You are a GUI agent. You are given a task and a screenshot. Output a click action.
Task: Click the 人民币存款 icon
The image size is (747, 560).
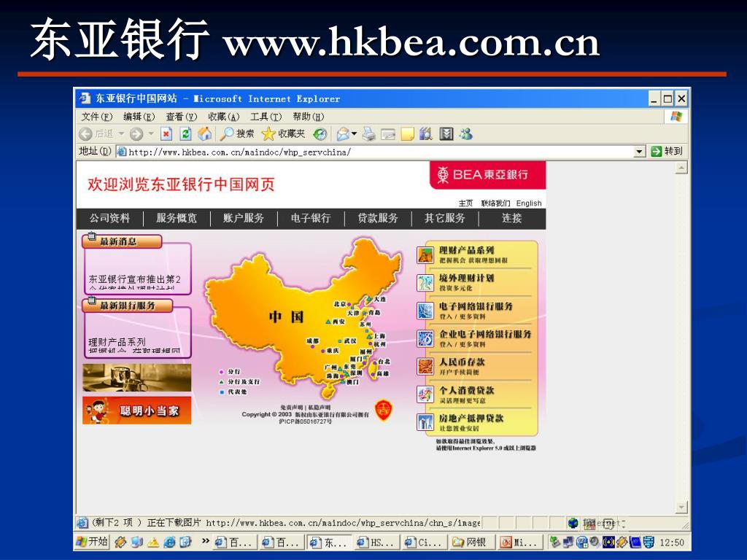point(425,366)
